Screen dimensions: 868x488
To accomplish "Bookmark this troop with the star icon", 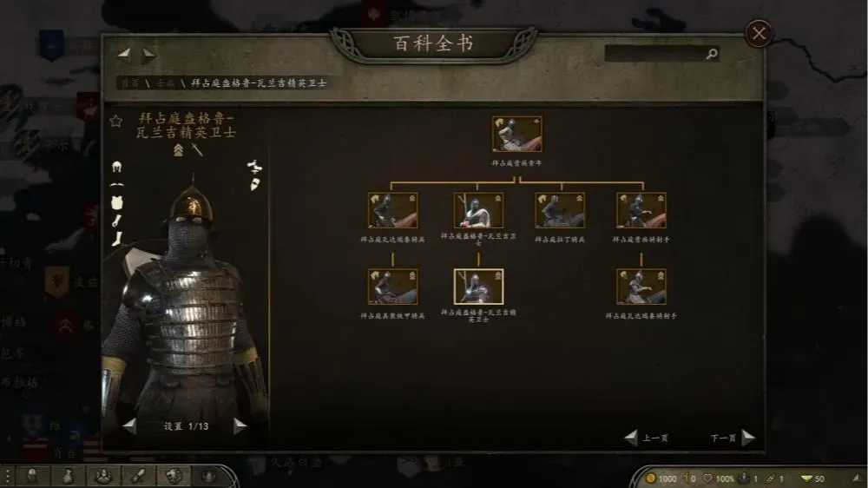I will click(x=115, y=121).
